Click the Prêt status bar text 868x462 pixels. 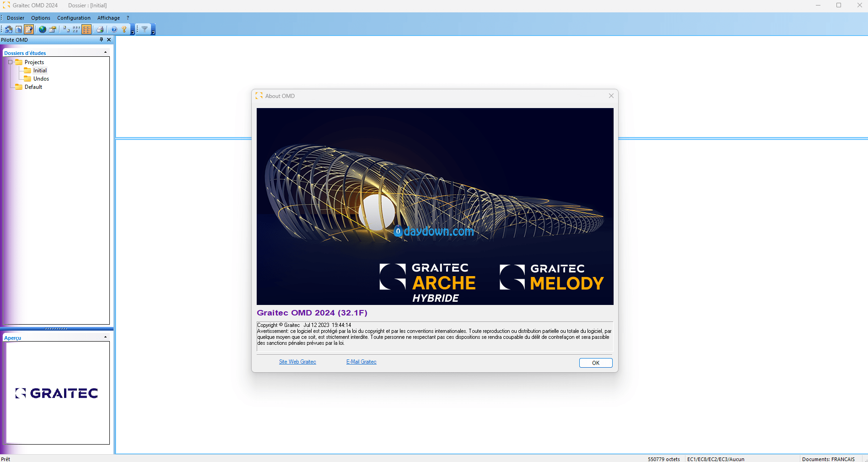click(x=5, y=459)
